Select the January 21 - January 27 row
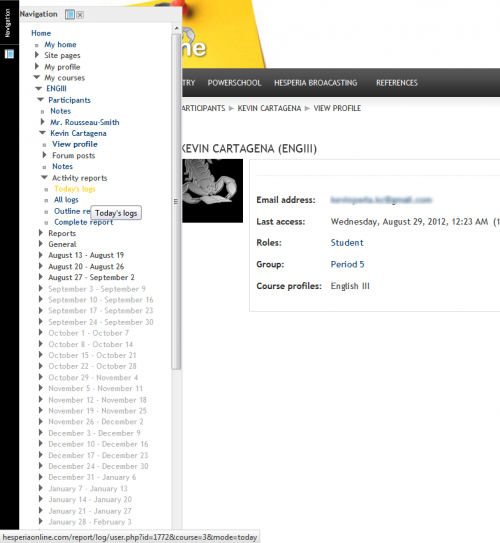The image size is (500, 543). [x=90, y=511]
